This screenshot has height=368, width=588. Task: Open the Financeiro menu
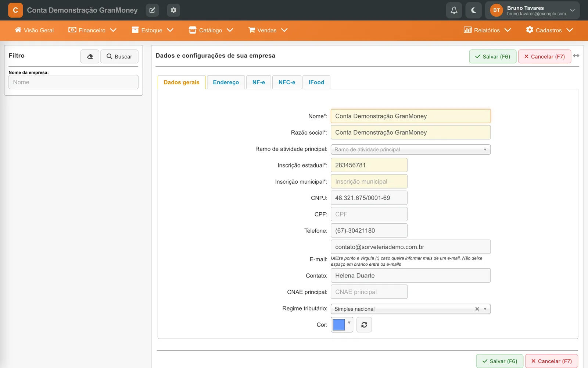92,30
